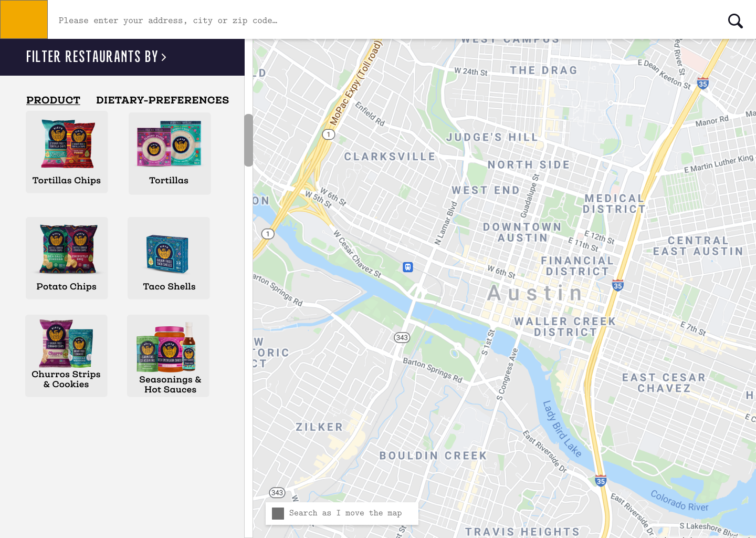This screenshot has width=756, height=538.
Task: Pick Churros Strips & Cookies filter
Action: pos(66,356)
